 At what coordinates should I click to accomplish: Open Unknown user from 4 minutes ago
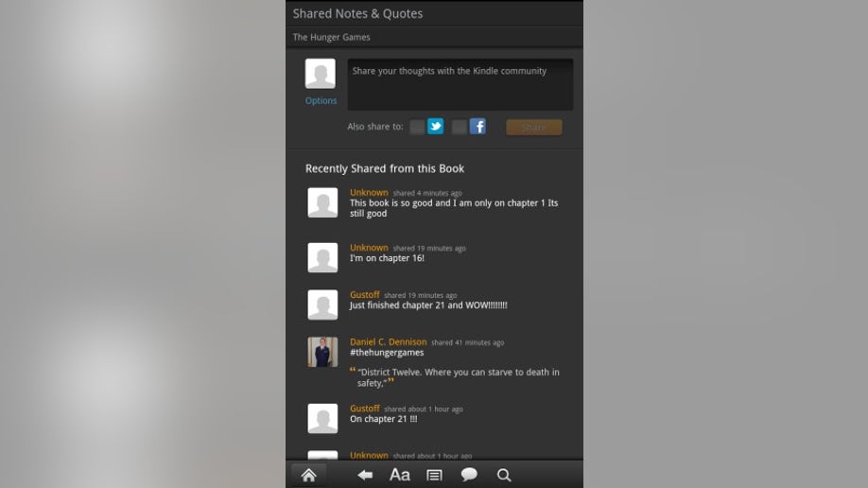[x=369, y=192]
